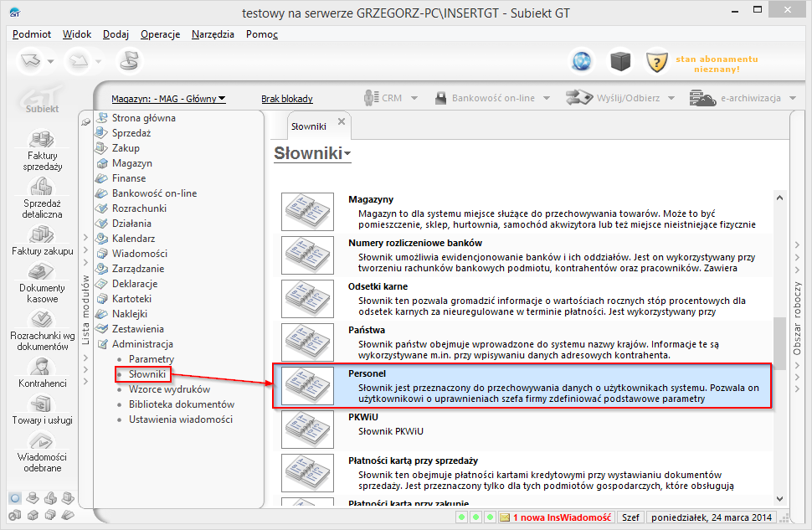Image resolution: width=812 pixels, height=530 pixels.
Task: Click the flag icon in top toolbar
Action: [x=129, y=61]
